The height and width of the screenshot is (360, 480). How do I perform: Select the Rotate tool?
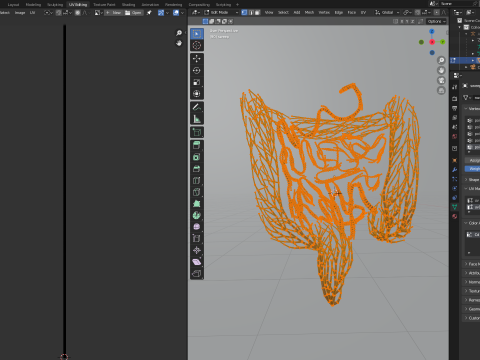(x=197, y=70)
